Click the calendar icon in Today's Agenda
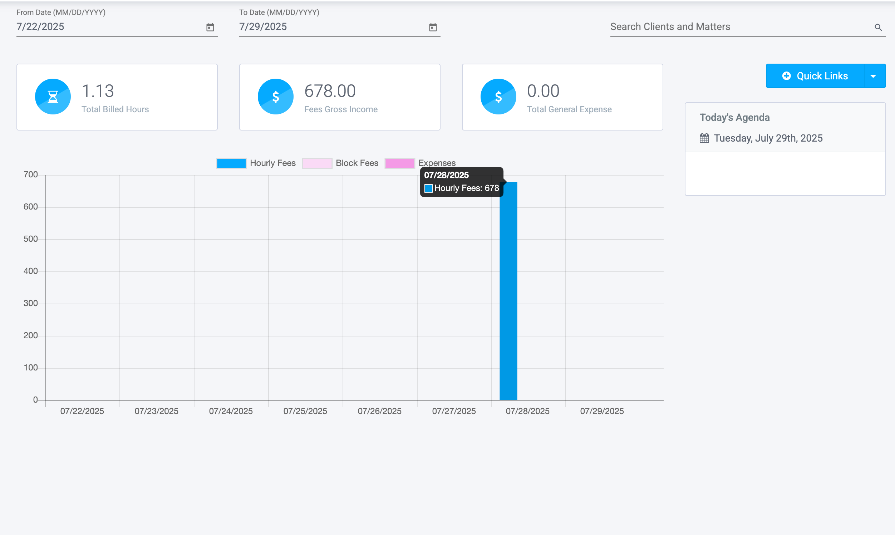Screen dimensions: 895x535 coord(704,138)
